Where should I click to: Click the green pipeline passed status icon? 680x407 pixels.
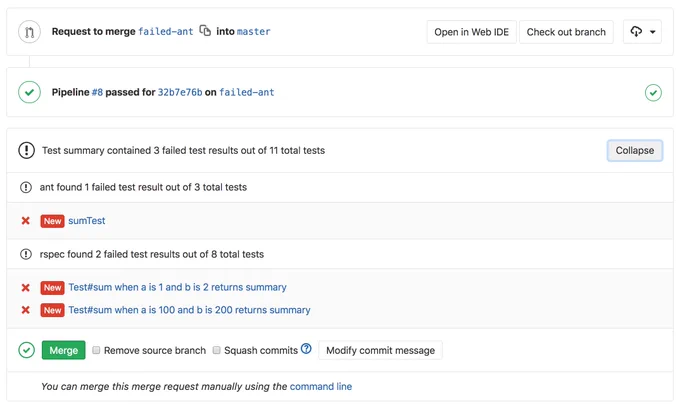[29, 92]
